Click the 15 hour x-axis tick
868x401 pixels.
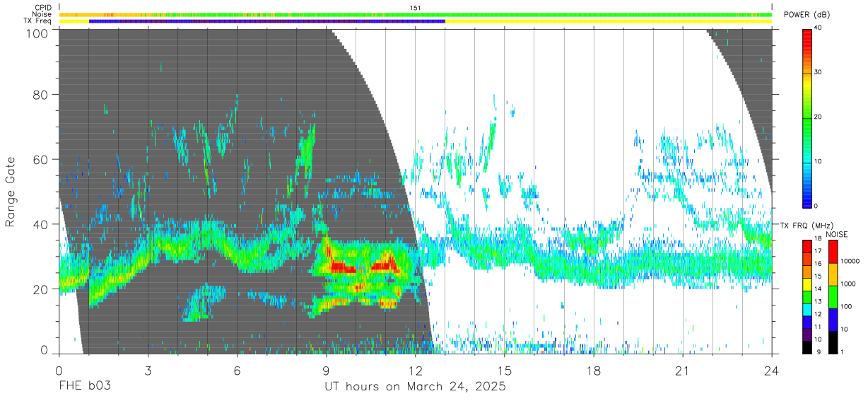pyautogui.click(x=505, y=369)
